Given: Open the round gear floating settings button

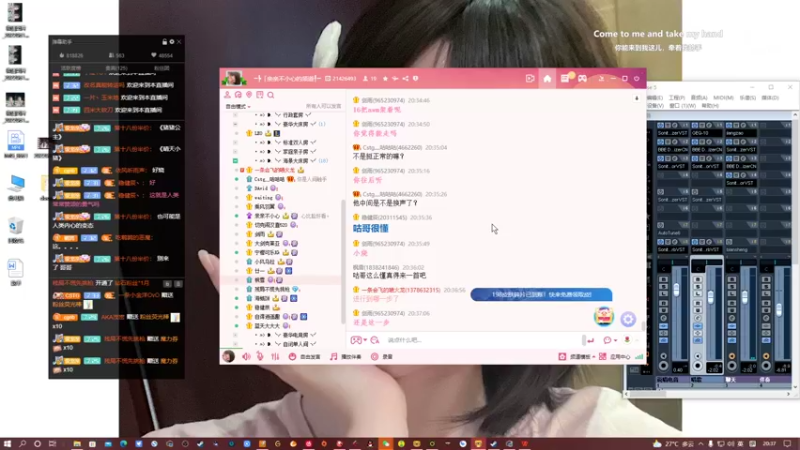Looking at the screenshot, I should (628, 319).
